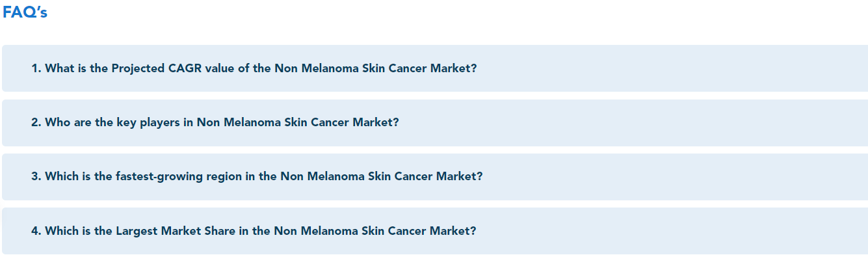Select the "What is the Projected CAGR" question text
The height and width of the screenshot is (255, 868).
click(124, 68)
